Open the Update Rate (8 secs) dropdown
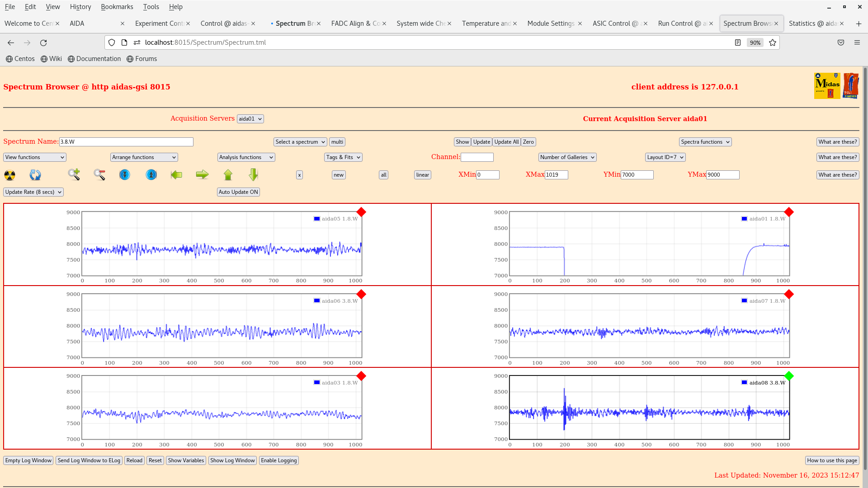Screen dimensions: 868x488 click(x=33, y=192)
